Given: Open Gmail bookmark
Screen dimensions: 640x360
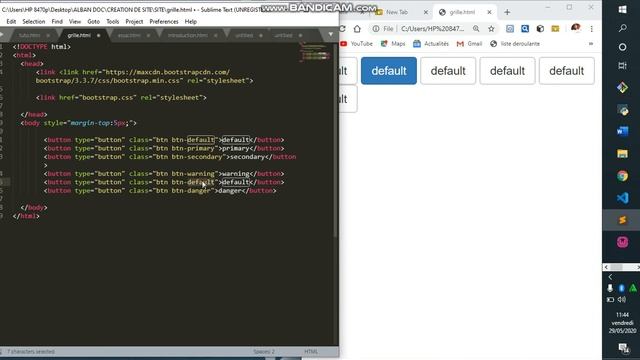Looking at the screenshot, I should click(469, 44).
